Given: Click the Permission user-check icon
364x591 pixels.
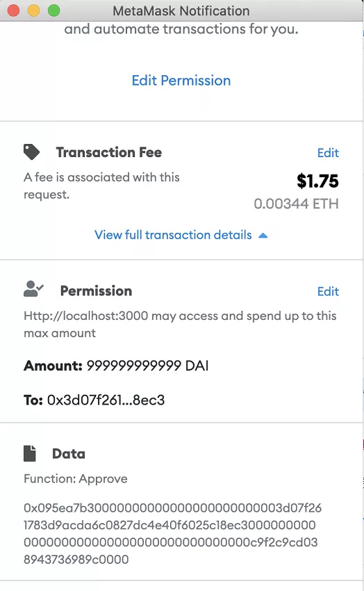Looking at the screenshot, I should pos(33,289).
